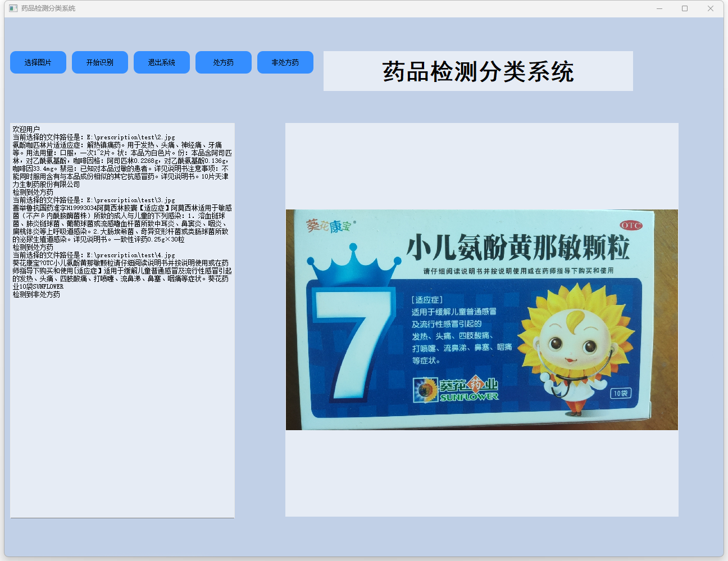728x561 pixels.
Task: Click the displayed medicine box image
Action: pyautogui.click(x=482, y=320)
